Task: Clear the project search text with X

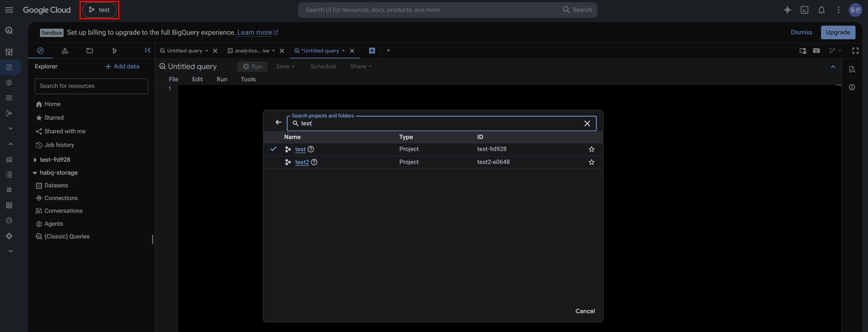Action: click(x=587, y=123)
